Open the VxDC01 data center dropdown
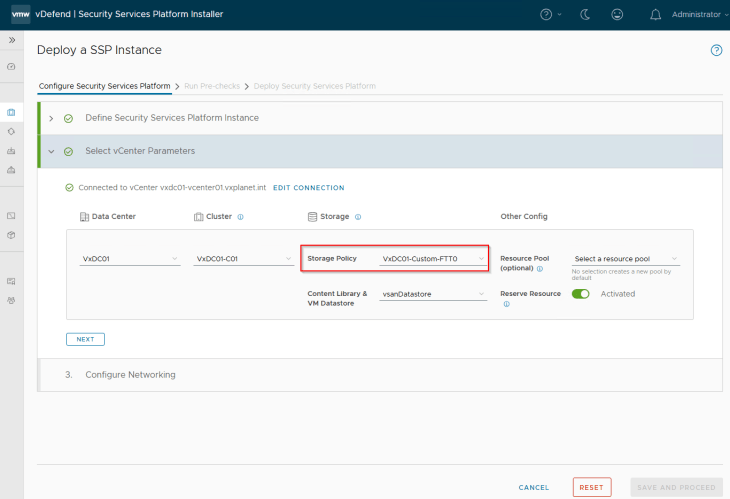 point(130,259)
